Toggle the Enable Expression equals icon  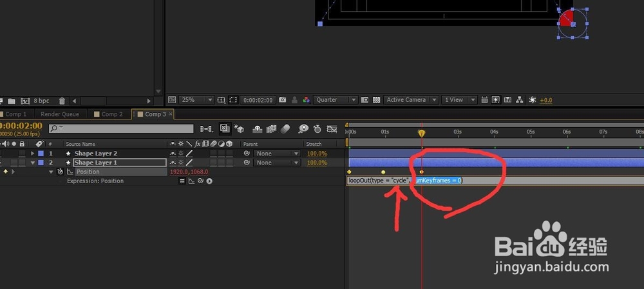click(182, 181)
